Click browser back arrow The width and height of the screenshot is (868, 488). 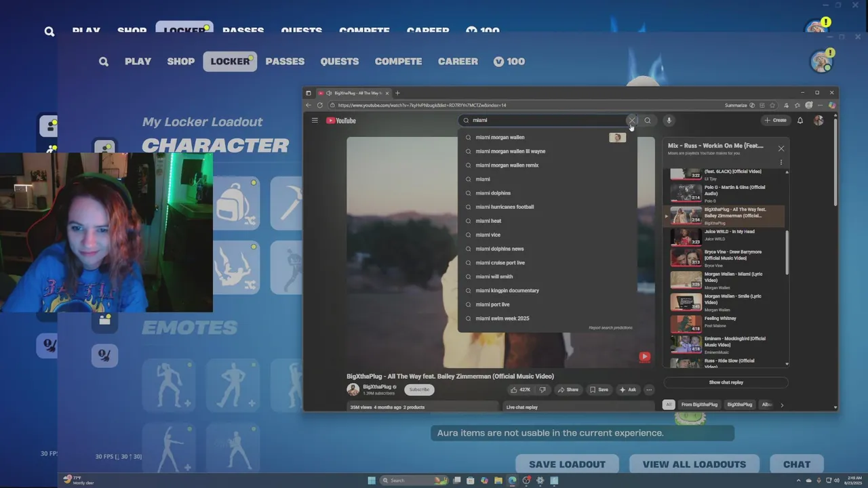point(309,105)
